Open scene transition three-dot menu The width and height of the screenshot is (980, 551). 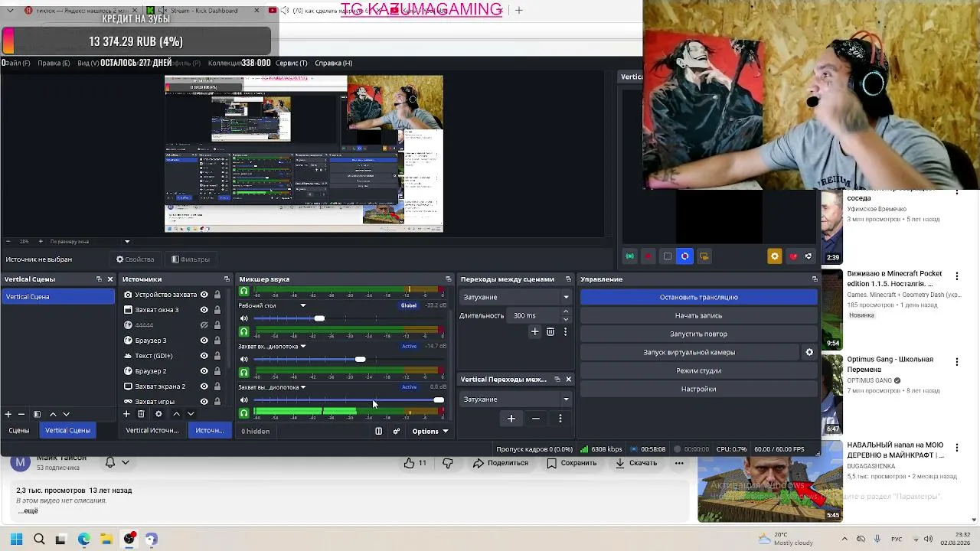pyautogui.click(x=565, y=331)
